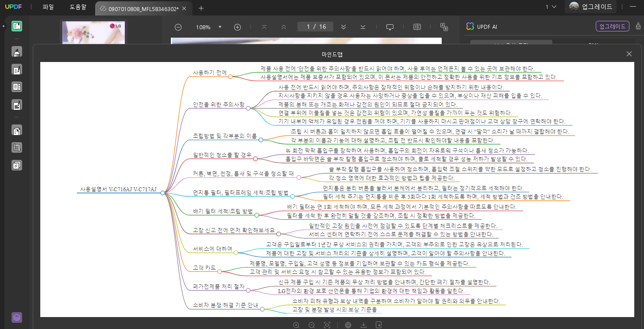Click the UPDF AI logo icon
The image size is (644, 329).
click(x=470, y=27)
